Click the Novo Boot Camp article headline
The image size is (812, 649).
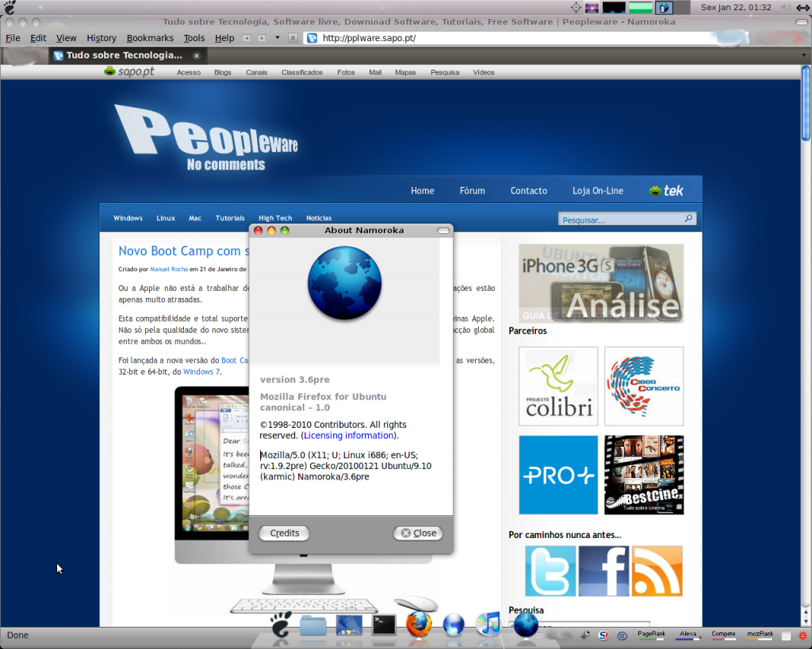[x=183, y=251]
